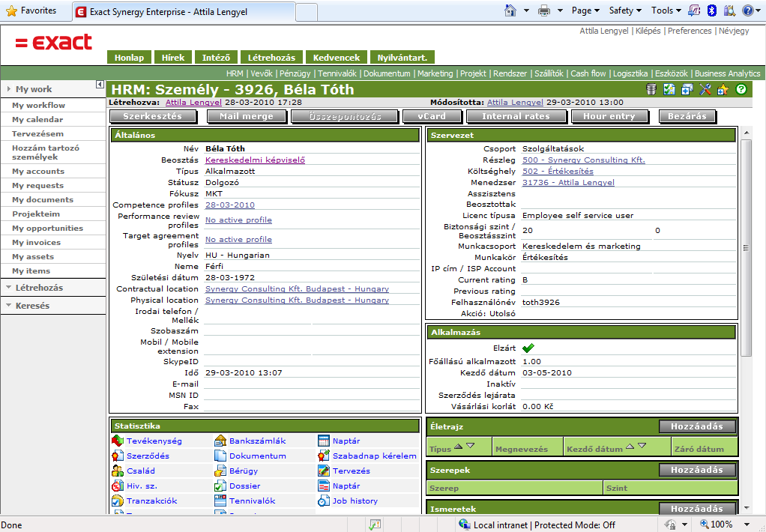
Task: Open Business Analytics in the module bar
Action: coord(728,73)
